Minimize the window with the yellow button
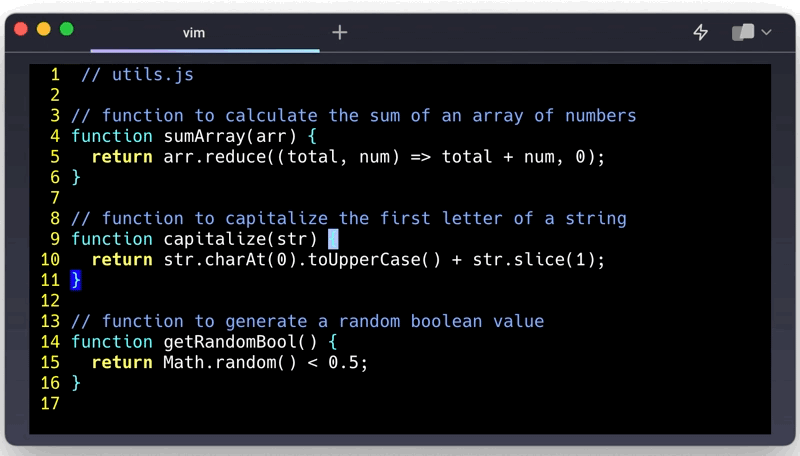This screenshot has width=800, height=456. 44,30
